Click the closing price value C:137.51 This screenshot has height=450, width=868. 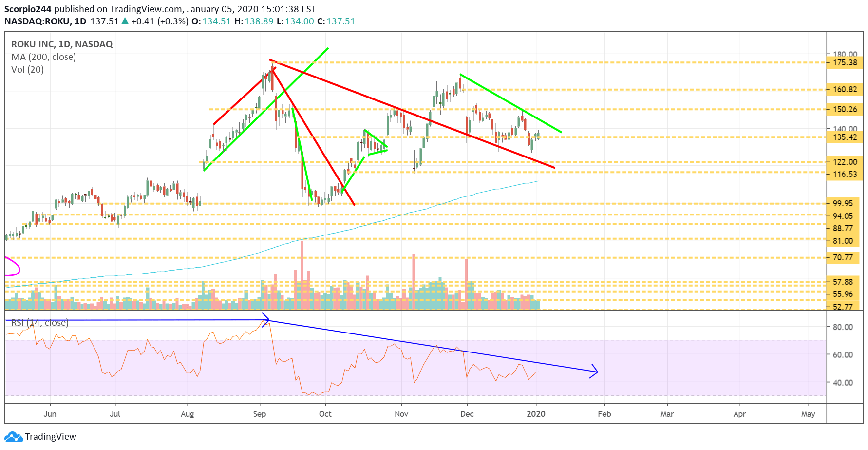[336, 21]
